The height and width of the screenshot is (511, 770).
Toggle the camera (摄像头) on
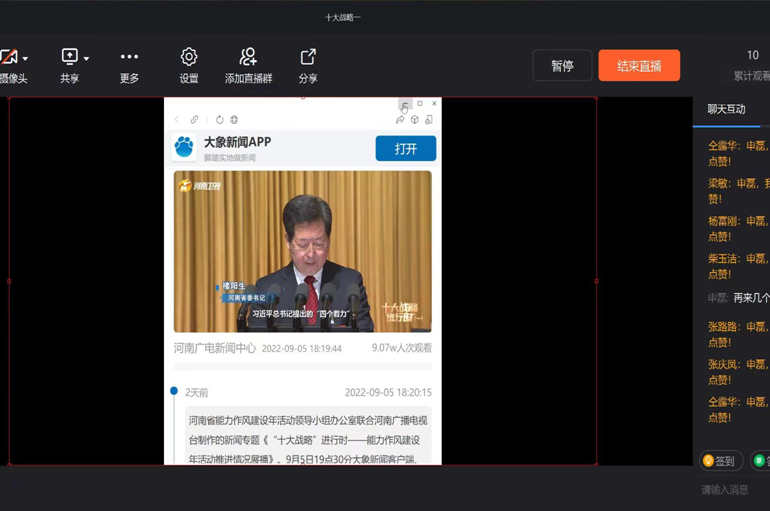click(x=9, y=58)
